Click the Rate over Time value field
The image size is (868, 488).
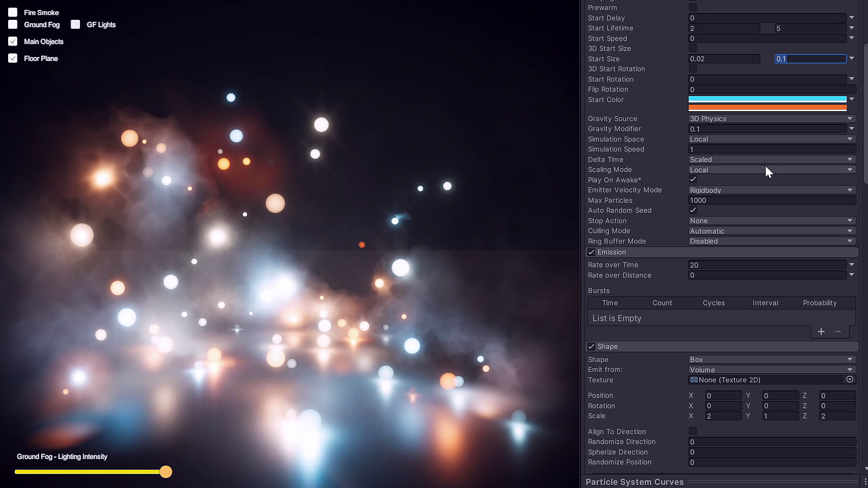(767, 265)
